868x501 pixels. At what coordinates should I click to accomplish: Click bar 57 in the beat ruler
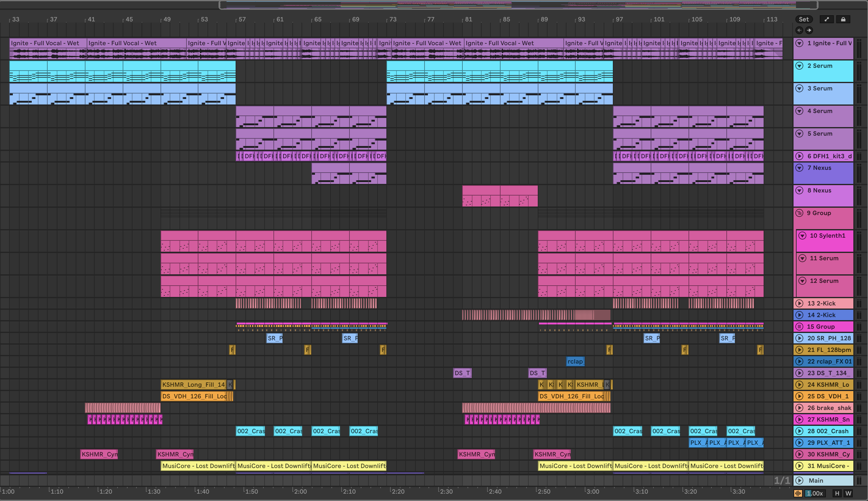[242, 19]
